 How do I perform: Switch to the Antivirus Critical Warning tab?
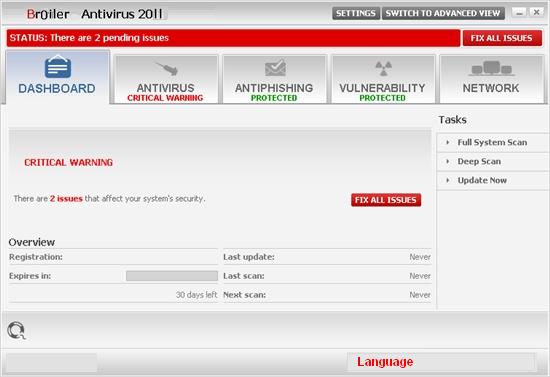166,79
